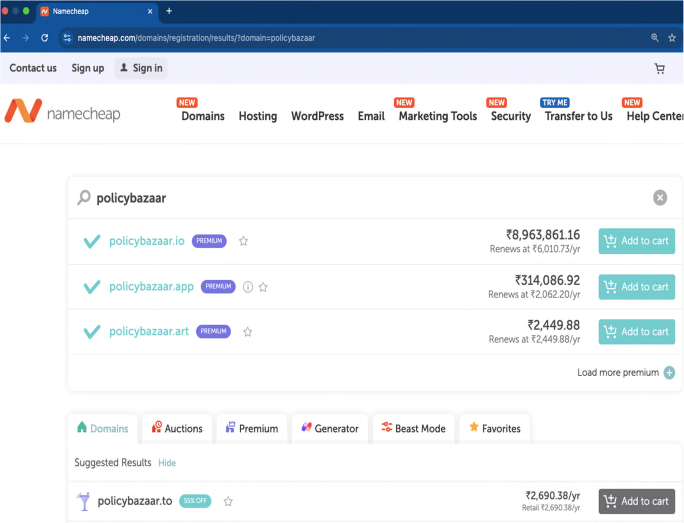The width and height of the screenshot is (684, 523).
Task: Click the PREMIUM badge on policybazaar.art
Action: tap(213, 332)
